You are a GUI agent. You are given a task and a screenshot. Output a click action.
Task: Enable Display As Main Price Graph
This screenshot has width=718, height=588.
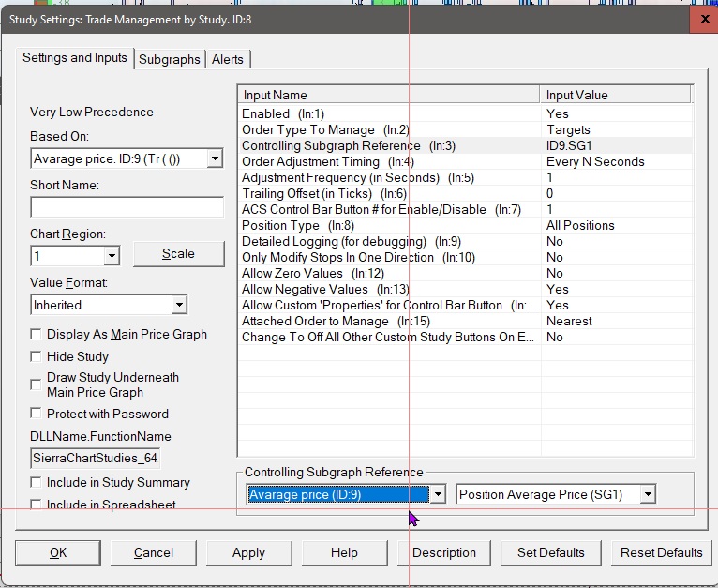(x=37, y=335)
